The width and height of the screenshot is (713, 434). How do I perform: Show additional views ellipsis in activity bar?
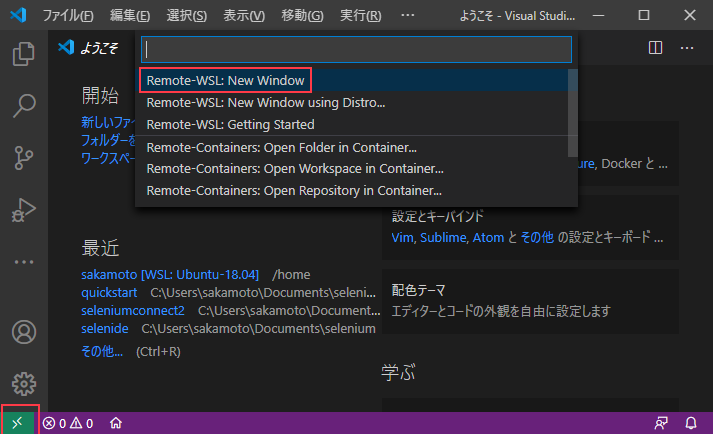pyautogui.click(x=24, y=262)
